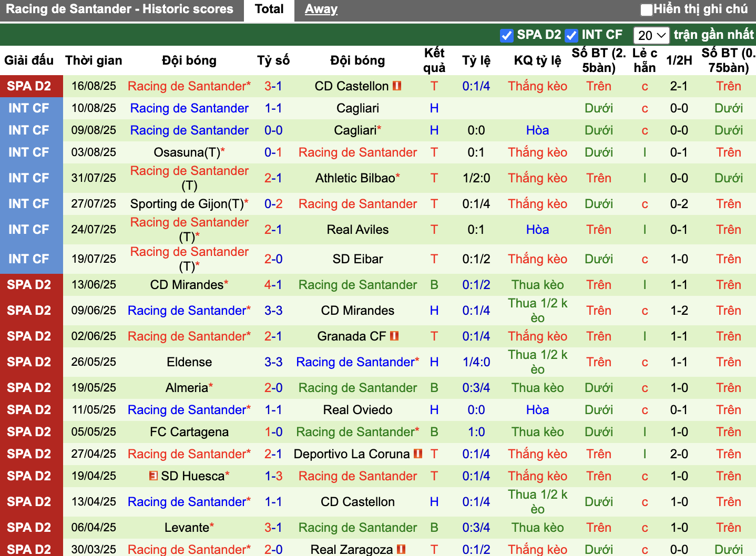Click Hòa result on Real Oviedo row
The width and height of the screenshot is (756, 556).
click(537, 410)
